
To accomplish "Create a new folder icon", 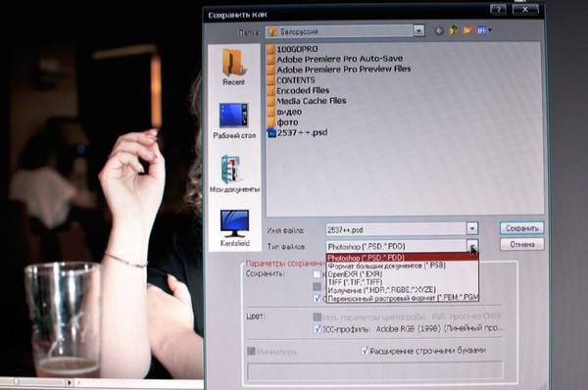I will 467,30.
